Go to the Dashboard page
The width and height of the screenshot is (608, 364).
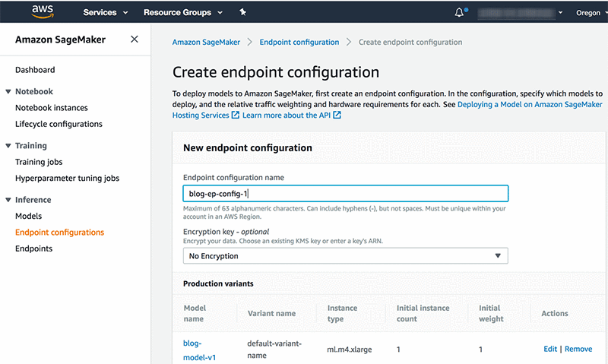(x=35, y=70)
